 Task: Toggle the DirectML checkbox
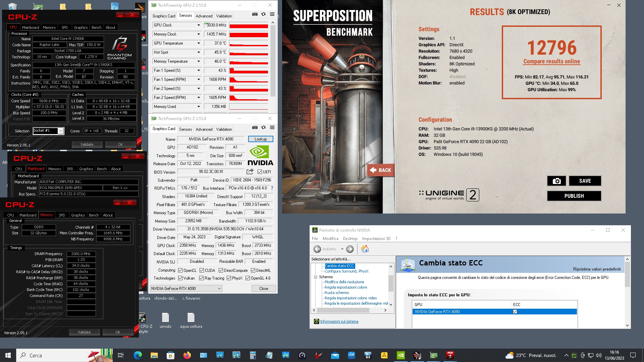point(253,270)
